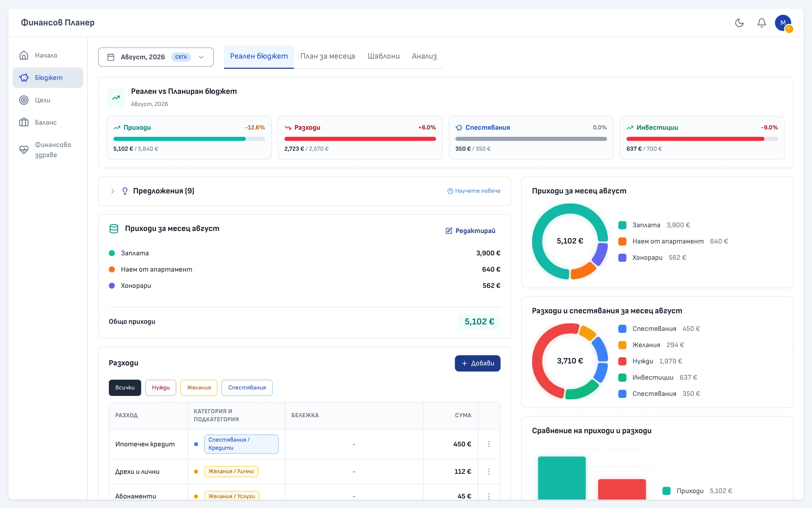
Task: Click the target icon beside Цели
Action: click(x=24, y=100)
